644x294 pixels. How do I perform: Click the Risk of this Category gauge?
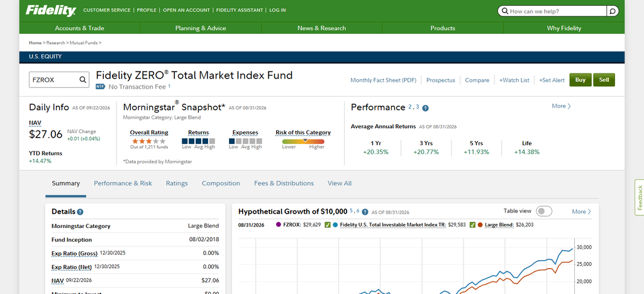point(303,141)
